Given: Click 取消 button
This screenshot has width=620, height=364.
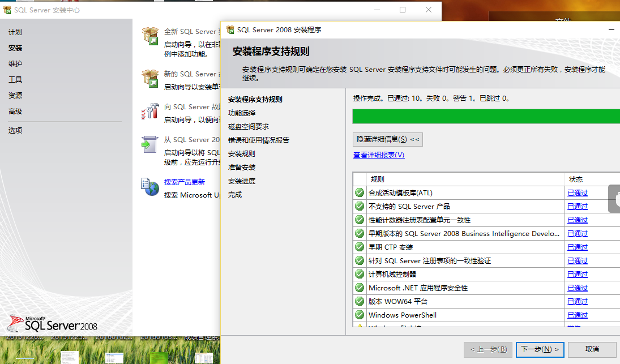Looking at the screenshot, I should 592,349.
